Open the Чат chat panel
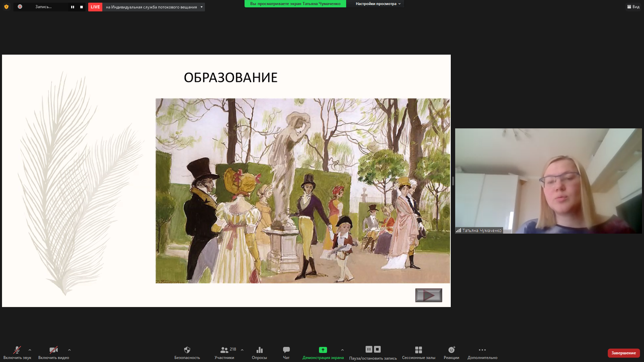The height and width of the screenshot is (362, 644). pyautogui.click(x=286, y=353)
